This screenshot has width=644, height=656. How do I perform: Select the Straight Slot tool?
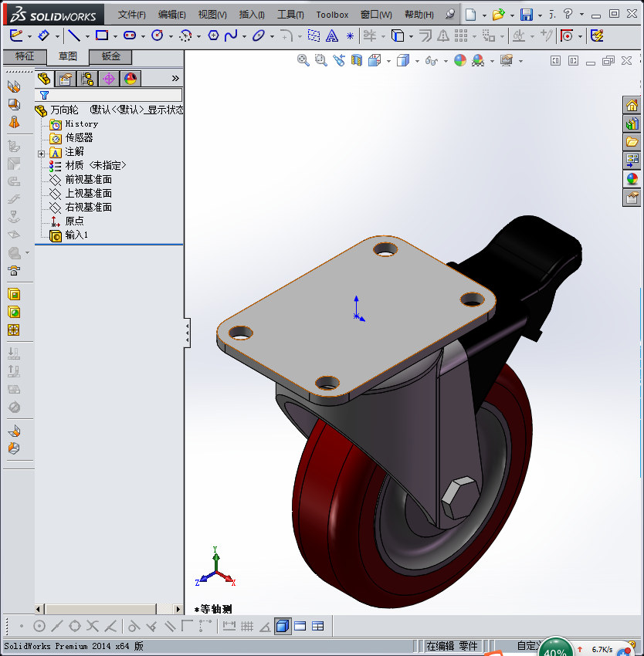[130, 36]
